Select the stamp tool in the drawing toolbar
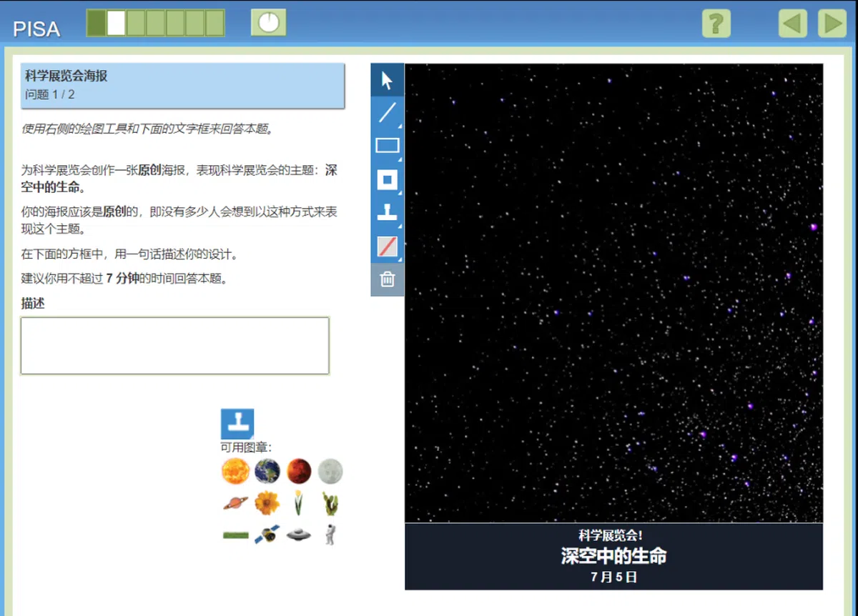This screenshot has width=858, height=616. (387, 212)
